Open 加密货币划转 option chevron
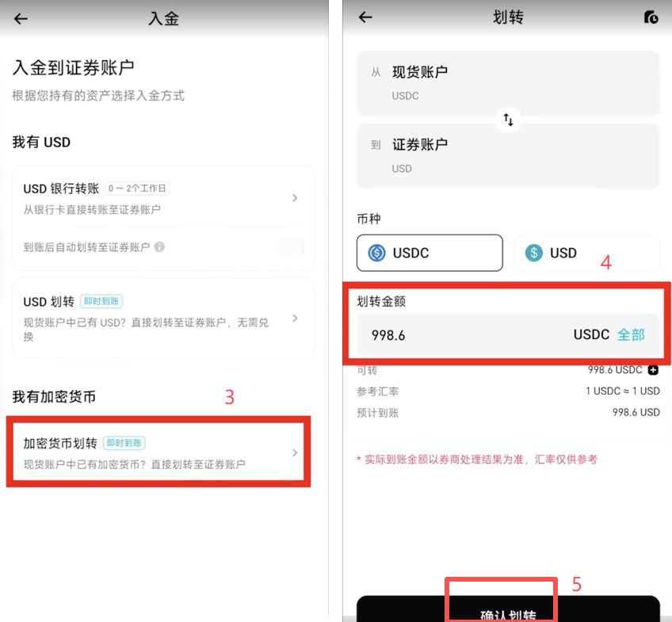This screenshot has width=672, height=622. (x=295, y=452)
